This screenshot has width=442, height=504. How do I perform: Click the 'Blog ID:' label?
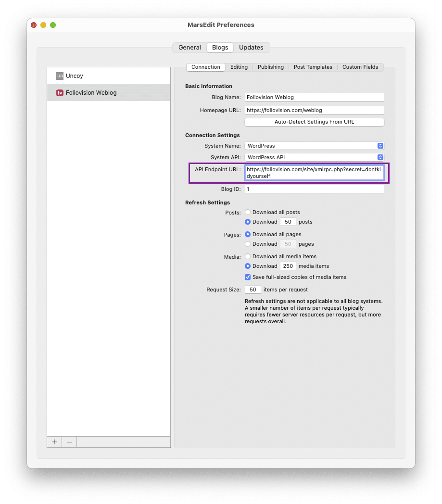pos(231,189)
